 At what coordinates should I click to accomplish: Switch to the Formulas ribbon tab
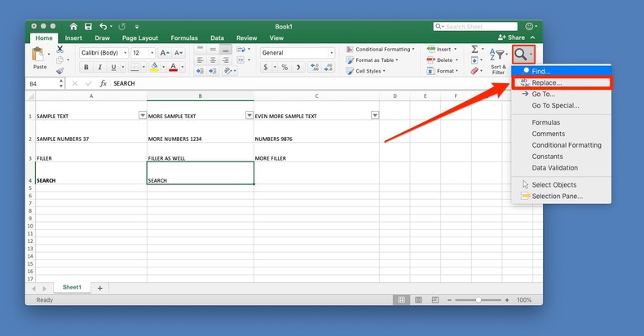183,38
